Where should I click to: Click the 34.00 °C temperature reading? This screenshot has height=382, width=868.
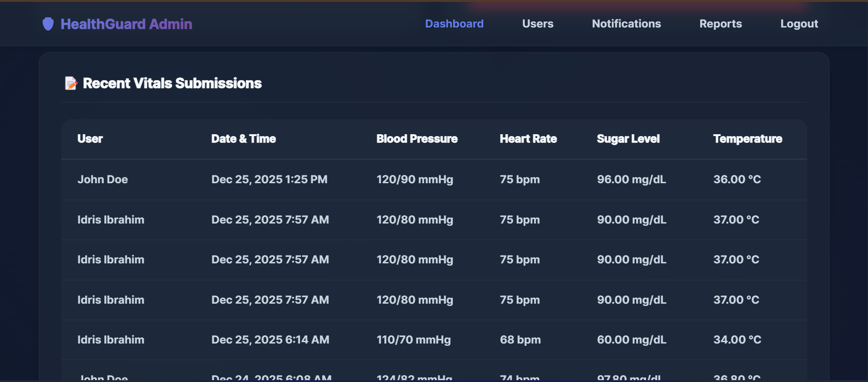[737, 340]
